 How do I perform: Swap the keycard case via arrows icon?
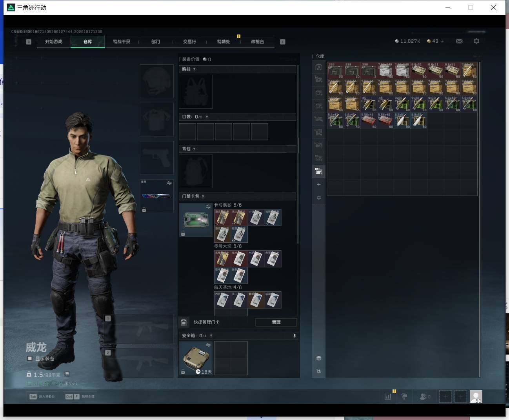point(208,207)
